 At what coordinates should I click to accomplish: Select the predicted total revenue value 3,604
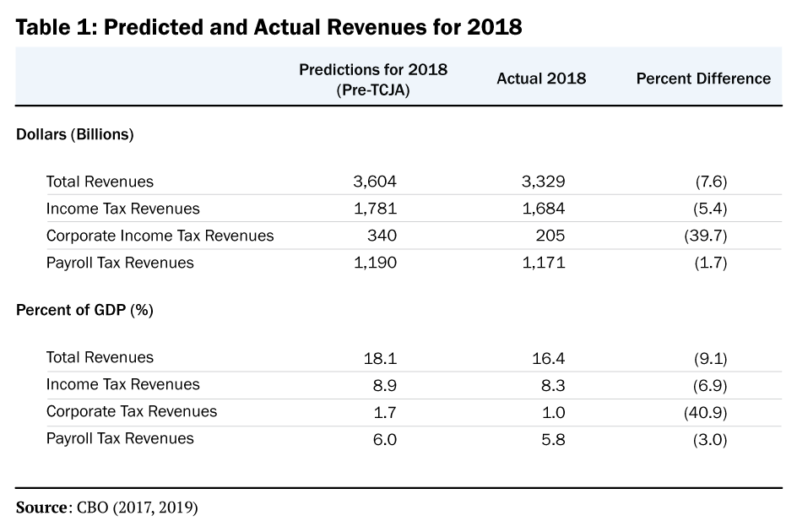point(374,182)
